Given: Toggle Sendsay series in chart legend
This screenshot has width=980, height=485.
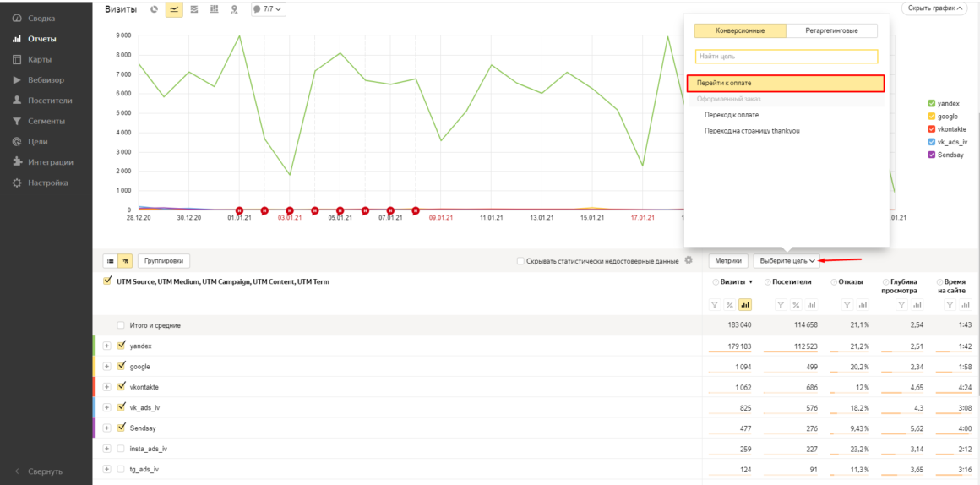Looking at the screenshot, I should [x=931, y=155].
